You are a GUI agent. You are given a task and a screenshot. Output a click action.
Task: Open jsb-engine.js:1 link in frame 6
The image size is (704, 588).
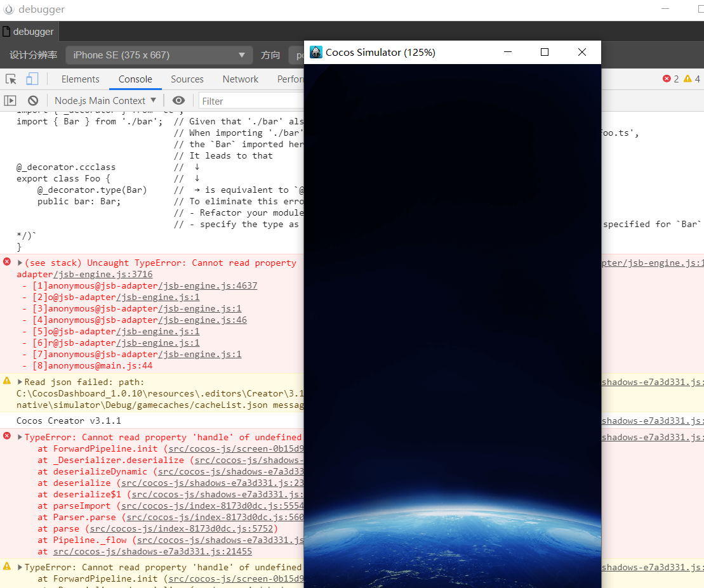[158, 343]
